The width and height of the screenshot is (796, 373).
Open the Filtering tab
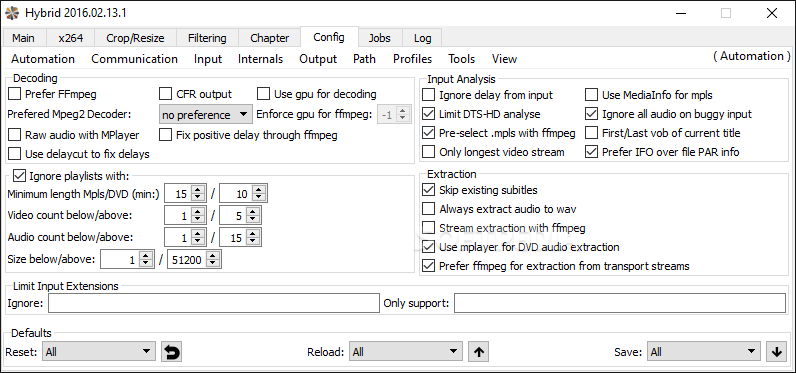click(207, 38)
